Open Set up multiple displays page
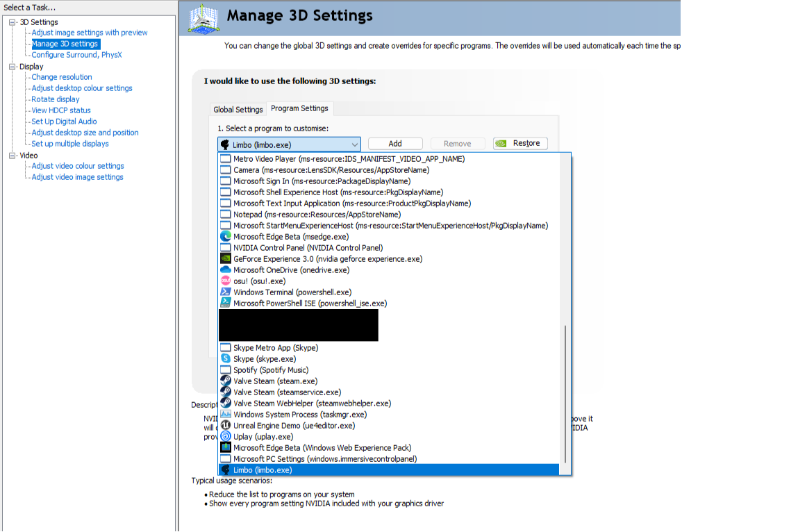 tap(70, 144)
